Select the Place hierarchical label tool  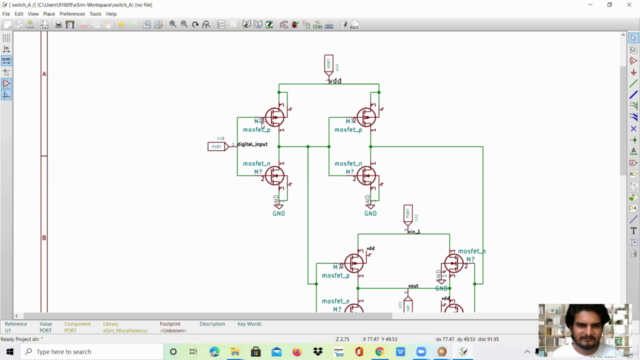[x=633, y=174]
